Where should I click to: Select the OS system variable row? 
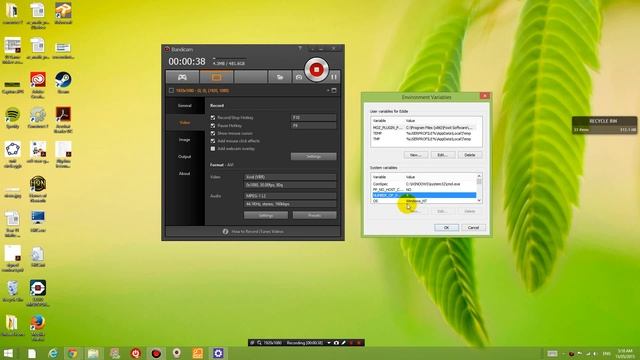(424, 201)
